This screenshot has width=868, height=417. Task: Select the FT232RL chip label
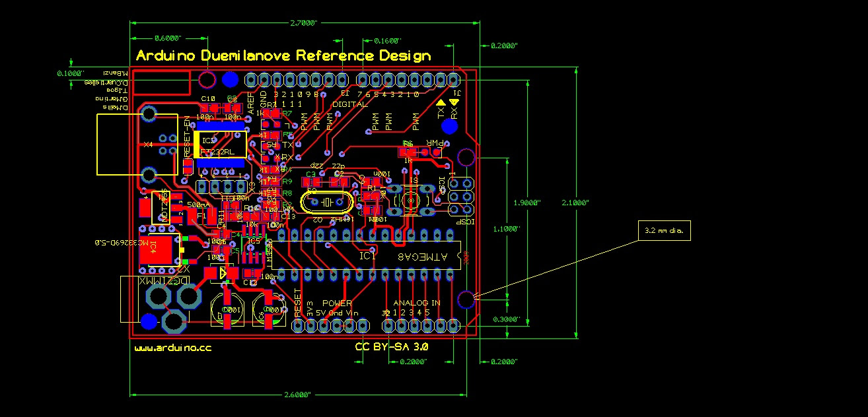click(218, 152)
